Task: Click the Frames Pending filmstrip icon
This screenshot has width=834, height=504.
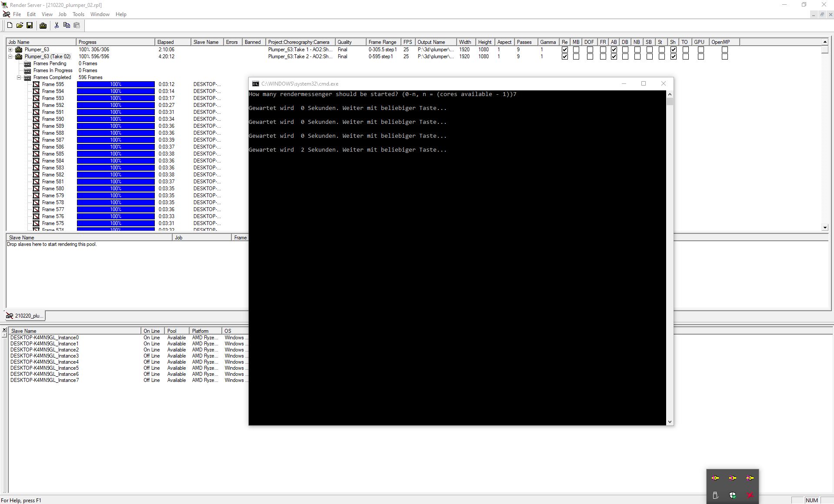Action: tap(27, 63)
